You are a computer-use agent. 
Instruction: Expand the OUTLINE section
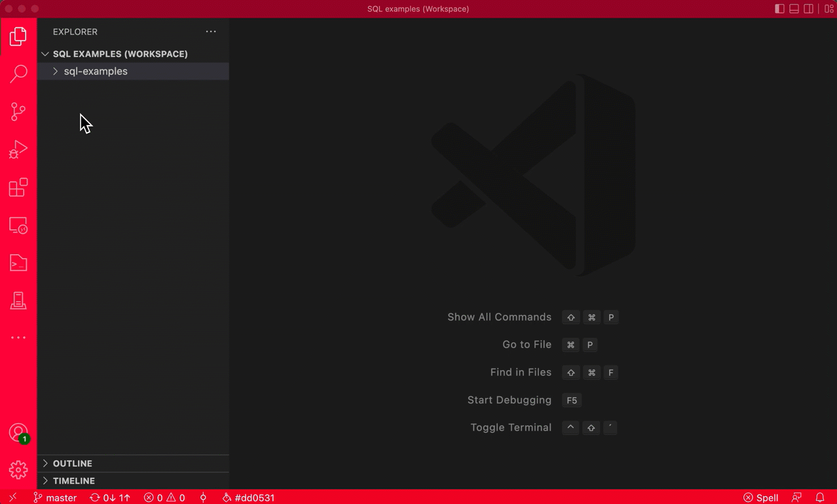tap(133, 463)
